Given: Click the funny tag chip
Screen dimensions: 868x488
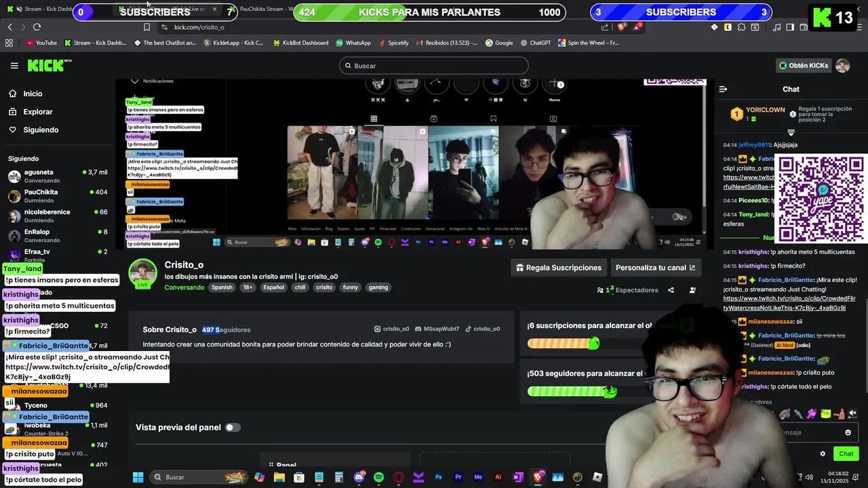Looking at the screenshot, I should click(x=351, y=287).
